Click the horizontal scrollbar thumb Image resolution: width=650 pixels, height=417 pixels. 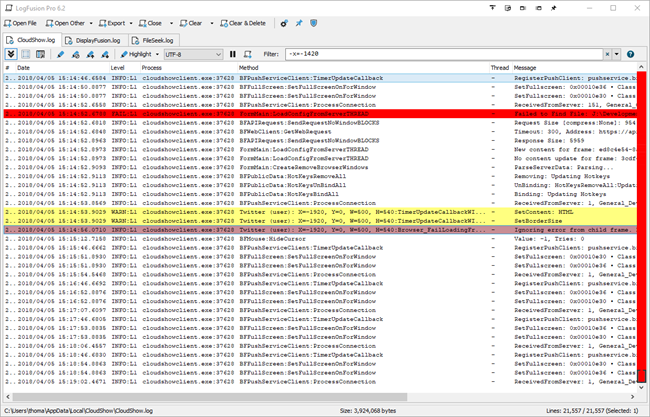point(210,397)
